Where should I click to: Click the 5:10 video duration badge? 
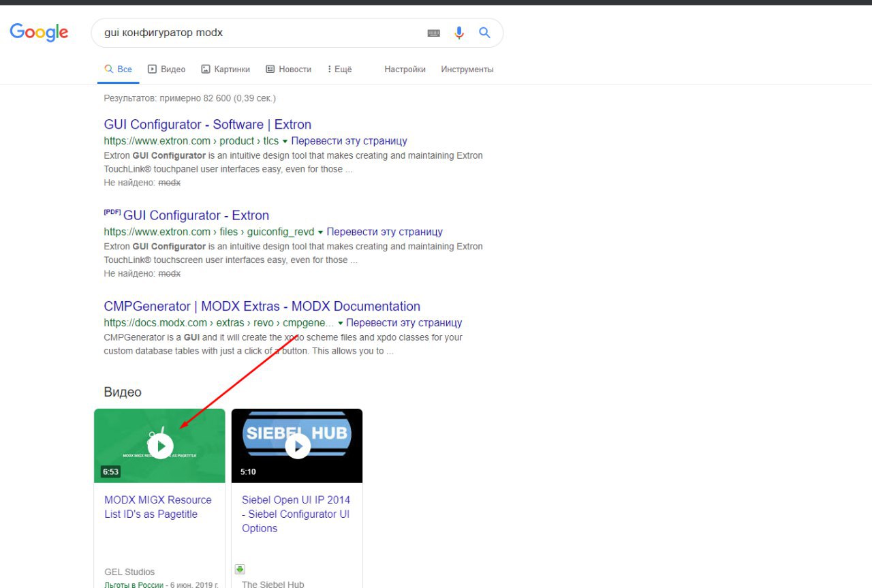(248, 471)
